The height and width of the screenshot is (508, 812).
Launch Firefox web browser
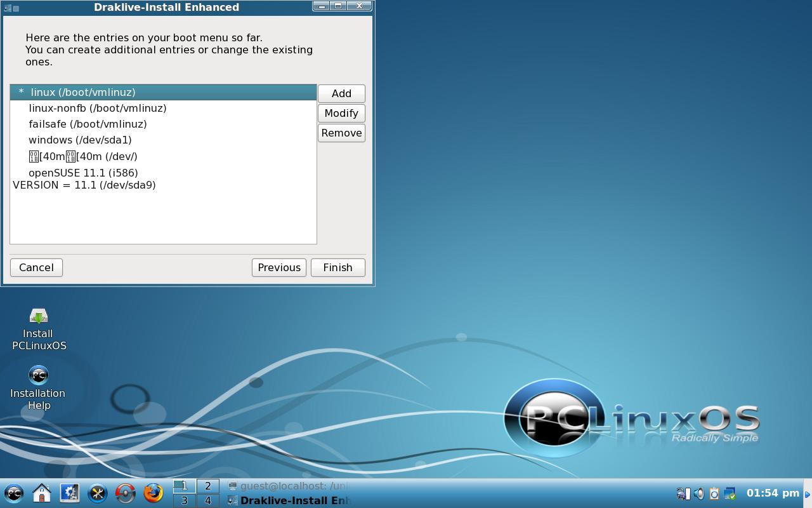coord(154,493)
